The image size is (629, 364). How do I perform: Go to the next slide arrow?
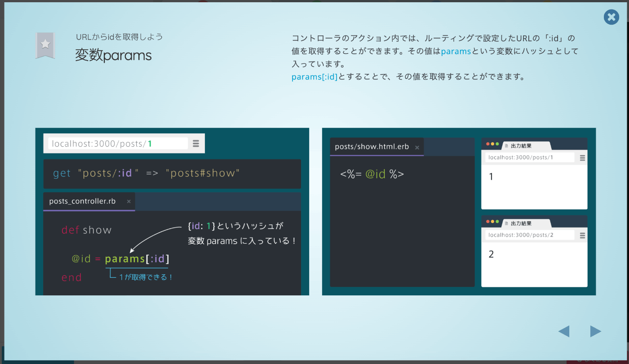click(x=596, y=331)
